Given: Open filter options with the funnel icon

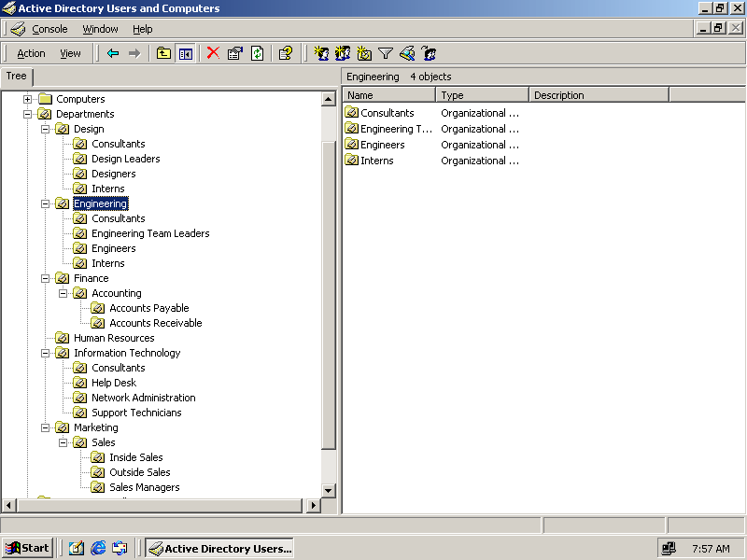Looking at the screenshot, I should (388, 53).
